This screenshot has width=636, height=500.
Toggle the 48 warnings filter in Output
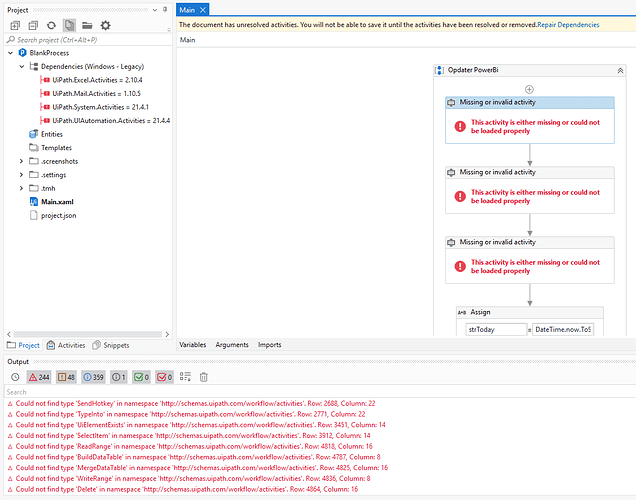[67, 377]
